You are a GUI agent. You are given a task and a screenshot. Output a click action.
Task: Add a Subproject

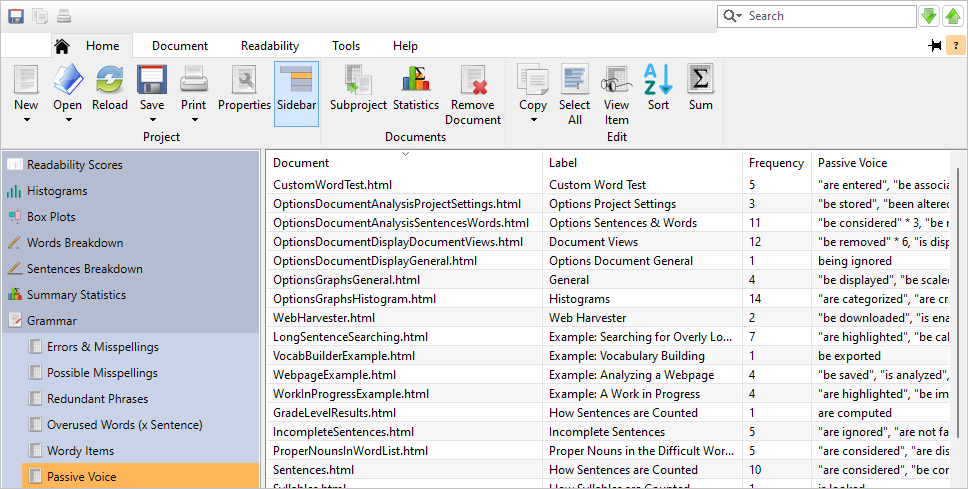point(358,86)
